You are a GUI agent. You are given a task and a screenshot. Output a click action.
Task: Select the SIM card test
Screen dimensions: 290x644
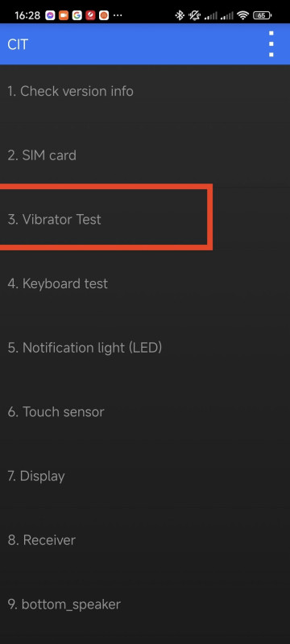tap(145, 155)
